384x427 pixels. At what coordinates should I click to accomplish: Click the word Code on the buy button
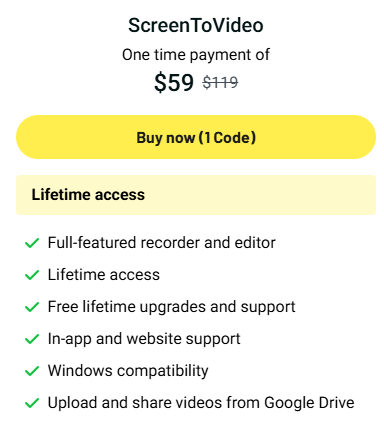click(231, 138)
